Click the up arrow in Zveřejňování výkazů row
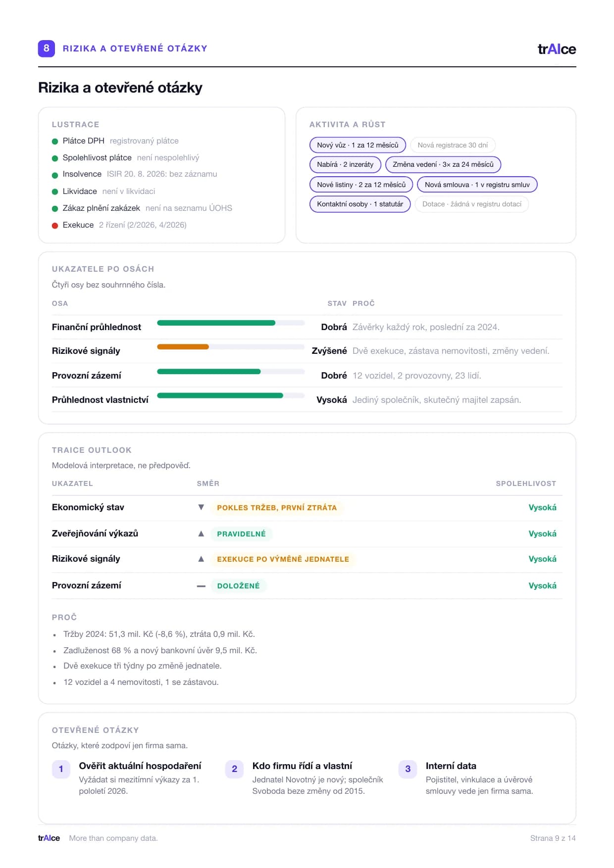Image resolution: width=614 pixels, height=868 pixels. tap(201, 533)
